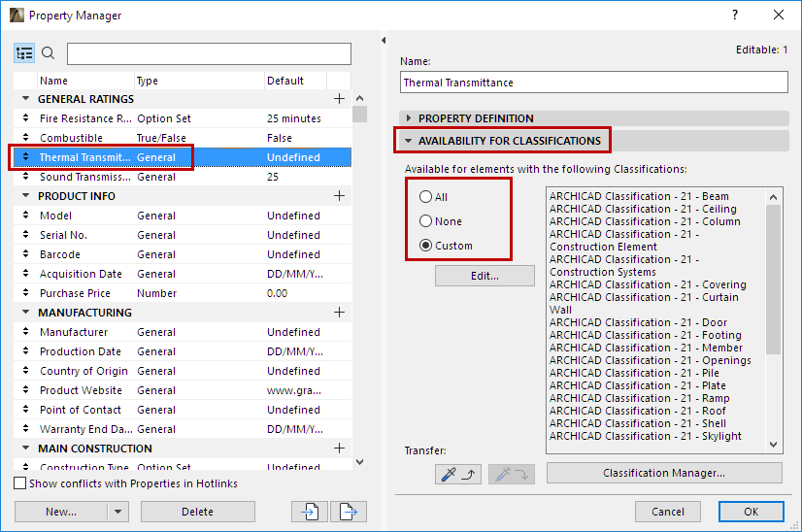Grab the reorder handle of Production Date row
802x532 pixels.
pyautogui.click(x=25, y=351)
